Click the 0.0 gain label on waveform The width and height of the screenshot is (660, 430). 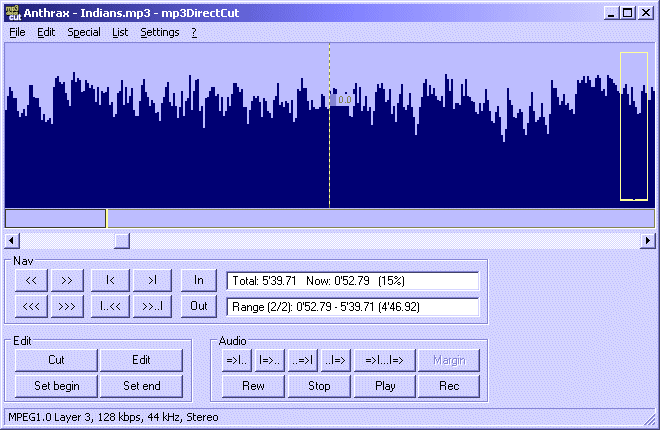click(x=344, y=100)
